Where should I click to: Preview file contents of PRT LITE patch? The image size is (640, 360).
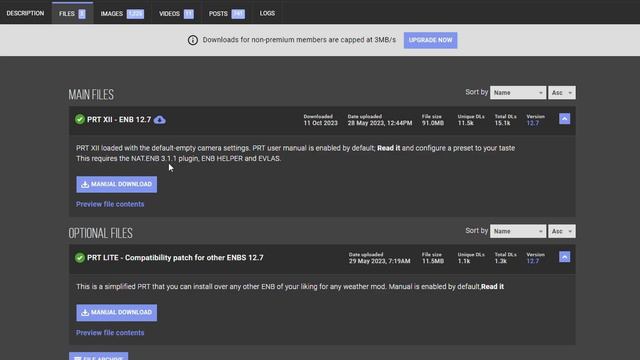pos(110,333)
